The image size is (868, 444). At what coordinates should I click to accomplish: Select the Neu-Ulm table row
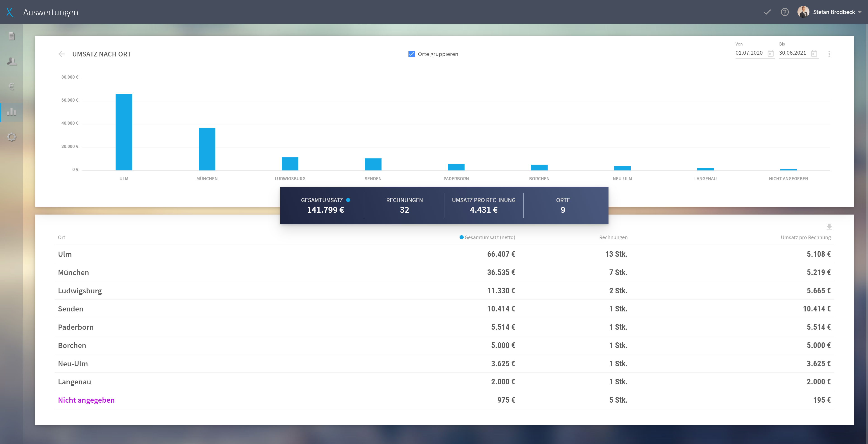click(x=444, y=364)
